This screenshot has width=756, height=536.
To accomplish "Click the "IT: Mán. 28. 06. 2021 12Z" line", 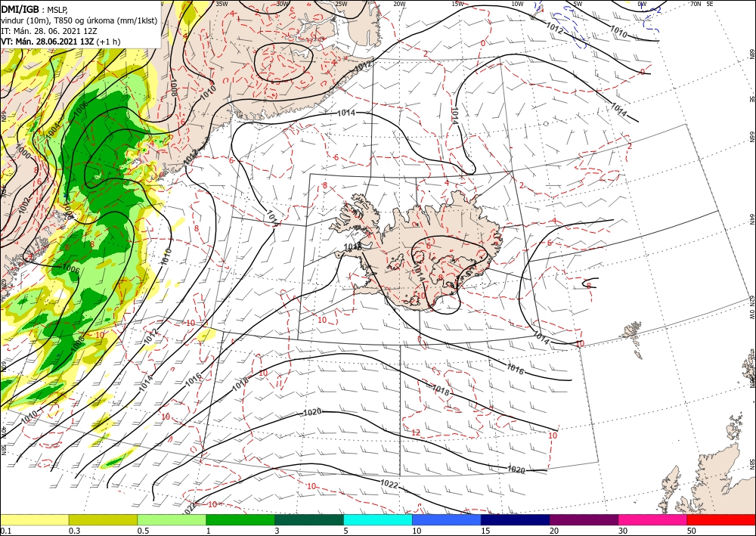I will pyautogui.click(x=49, y=31).
